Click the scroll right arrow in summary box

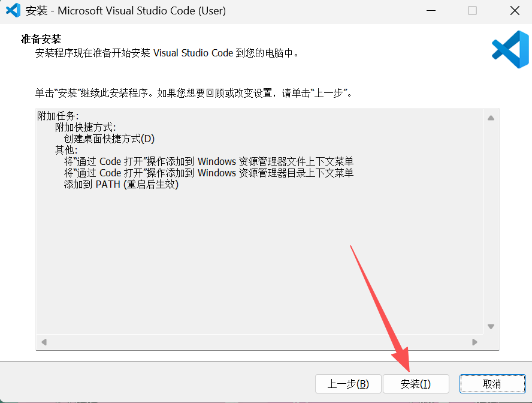[x=474, y=342]
